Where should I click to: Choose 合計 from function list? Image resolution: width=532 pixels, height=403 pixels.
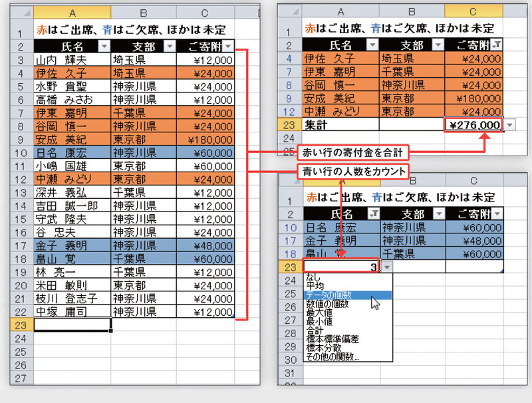coord(315,331)
